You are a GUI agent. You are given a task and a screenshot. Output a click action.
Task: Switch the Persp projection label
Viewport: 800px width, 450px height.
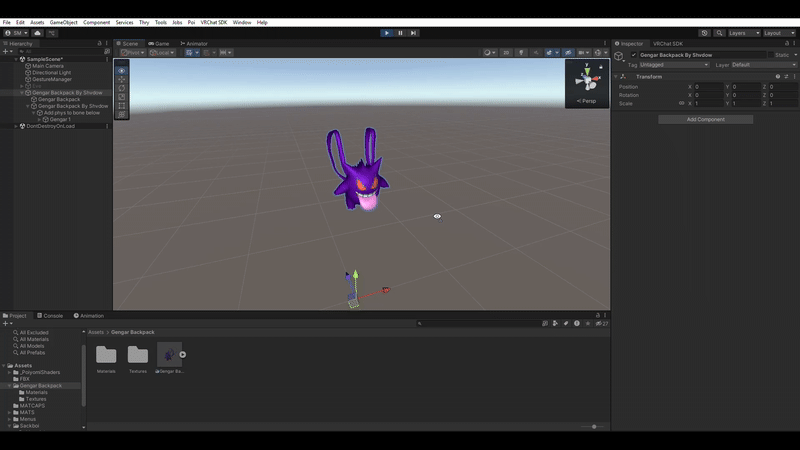[x=587, y=101]
